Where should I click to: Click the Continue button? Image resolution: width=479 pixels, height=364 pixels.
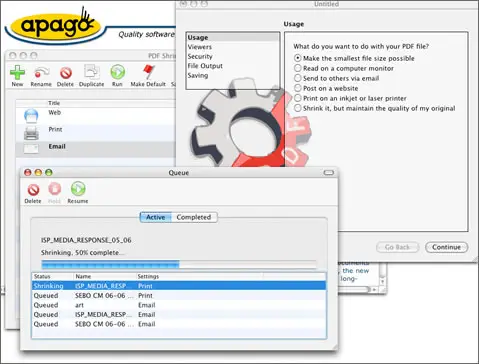447,247
